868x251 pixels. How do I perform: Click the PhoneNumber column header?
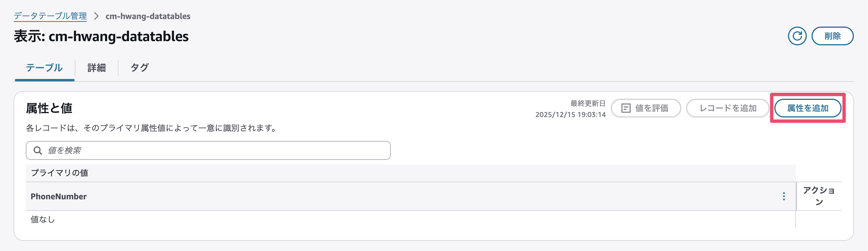59,196
